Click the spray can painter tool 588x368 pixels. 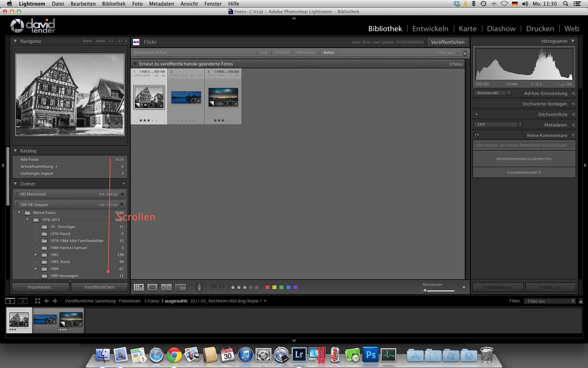pos(199,287)
